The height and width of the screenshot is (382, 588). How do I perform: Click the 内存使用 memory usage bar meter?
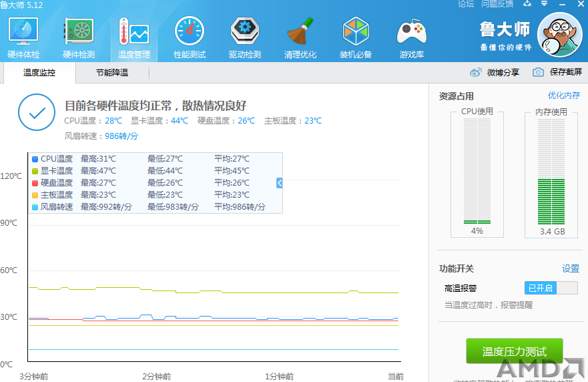[551, 172]
